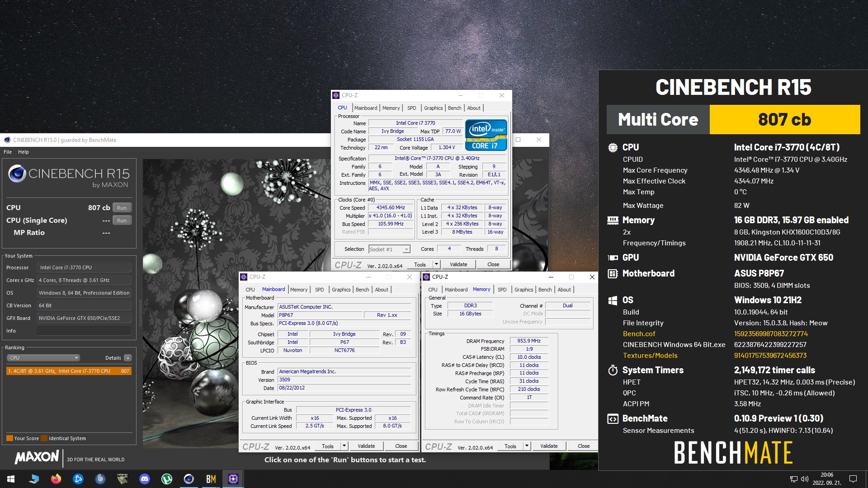Switch to SPD tab in top CPU-Z window
The image size is (868, 488).
411,108
